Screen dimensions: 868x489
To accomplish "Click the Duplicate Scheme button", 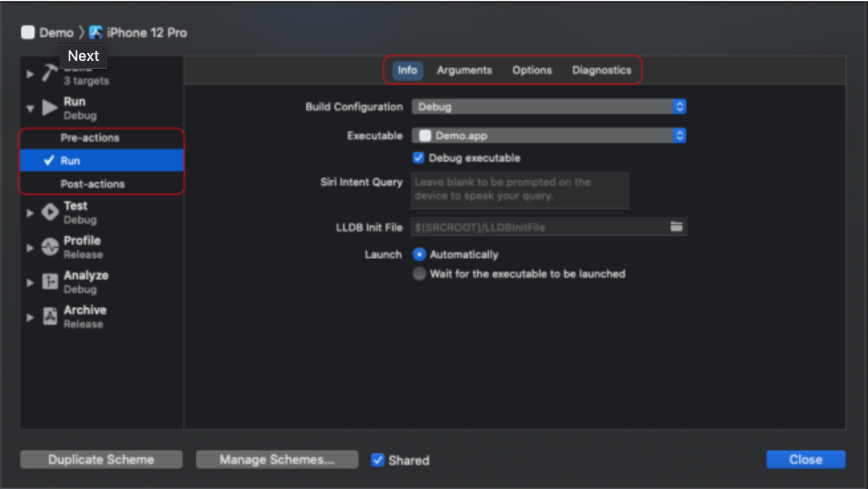I will [x=101, y=459].
